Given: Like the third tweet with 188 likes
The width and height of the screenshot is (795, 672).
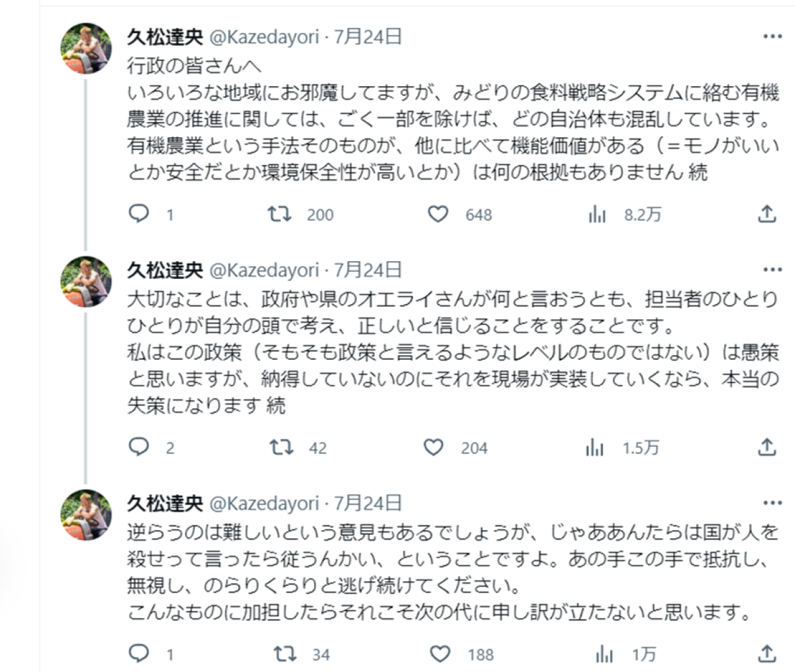Looking at the screenshot, I should coord(440,655).
